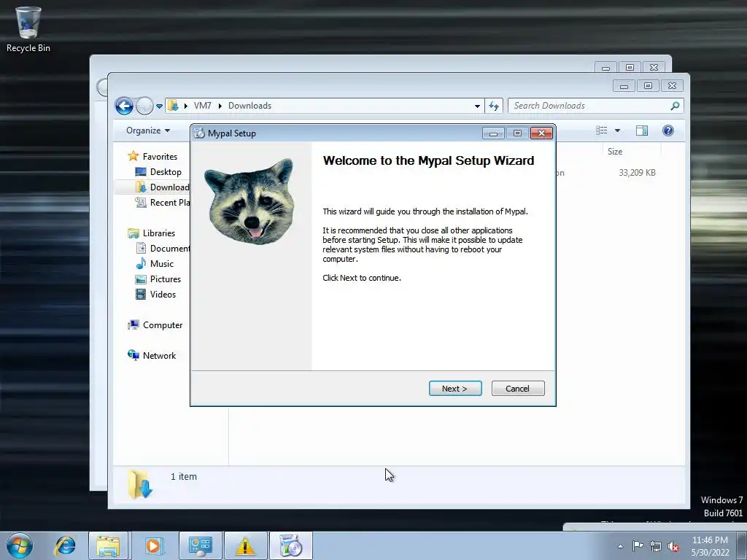Click the Mypal Setup title bar icon
This screenshot has height=560, width=747.
tap(199, 133)
